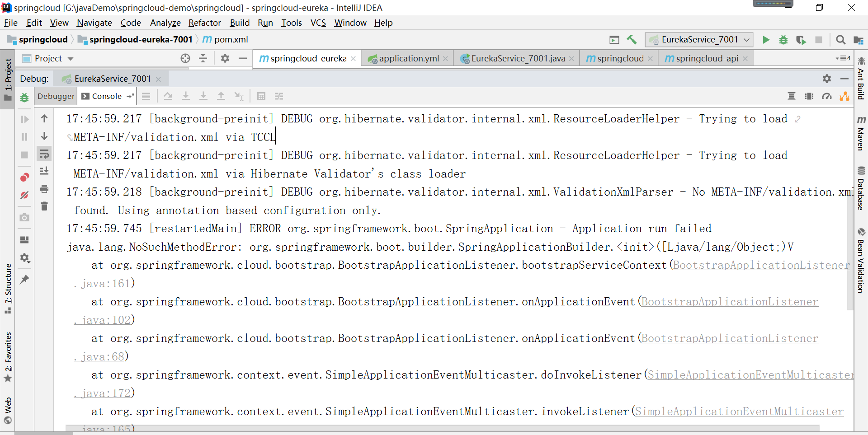Jump up the stack trace with the arrow
Image resolution: width=868 pixels, height=435 pixels.
44,119
